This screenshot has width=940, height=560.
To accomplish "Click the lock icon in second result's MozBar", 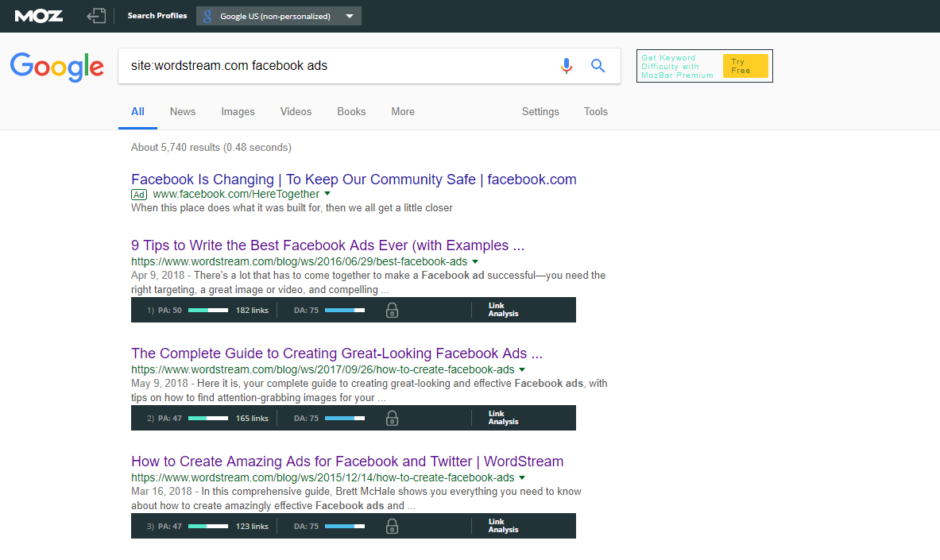I will (392, 419).
